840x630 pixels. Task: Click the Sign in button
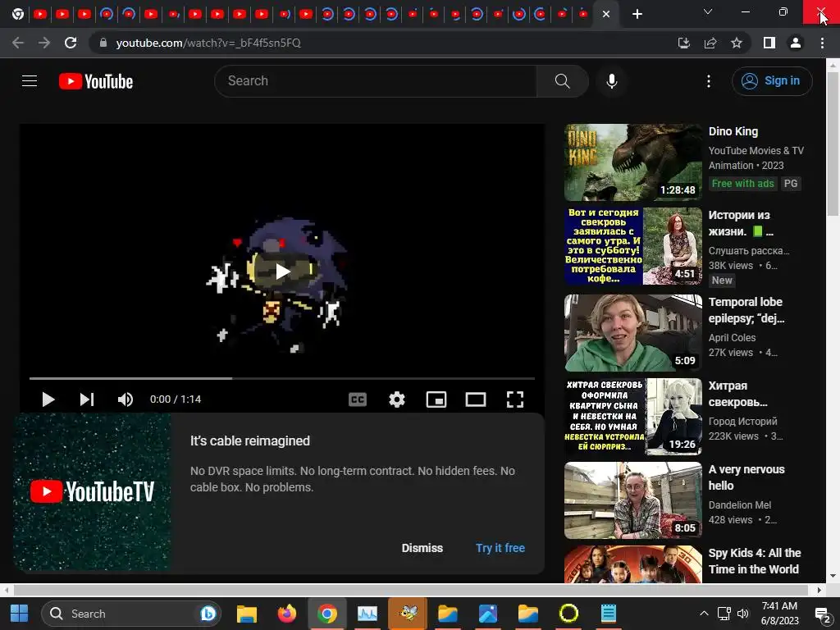click(771, 81)
